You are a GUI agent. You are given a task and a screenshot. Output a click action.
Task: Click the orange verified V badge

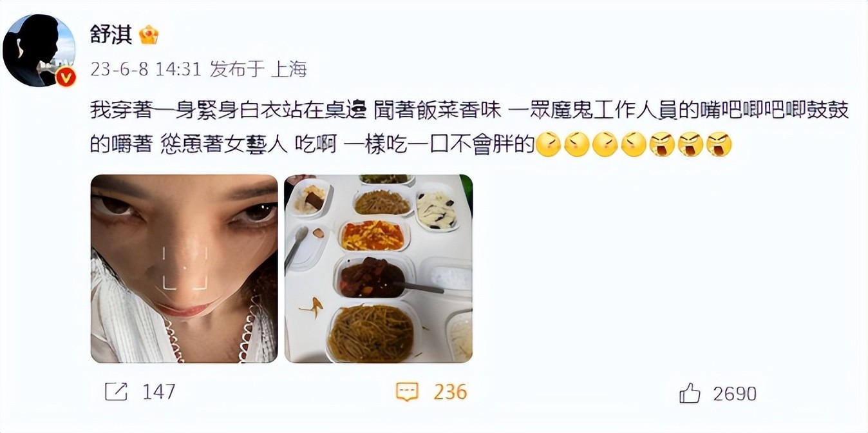point(66,77)
